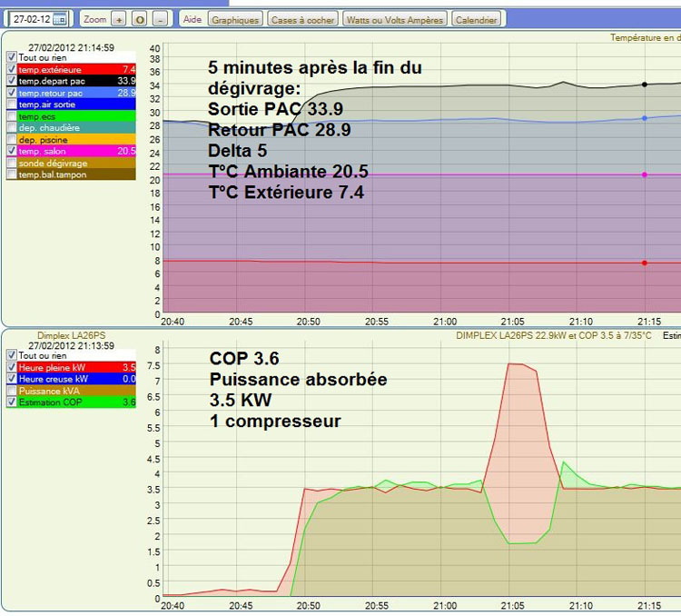This screenshot has width=681, height=616.
Task: Click the date field showing 27-02-12
Action: point(31,19)
